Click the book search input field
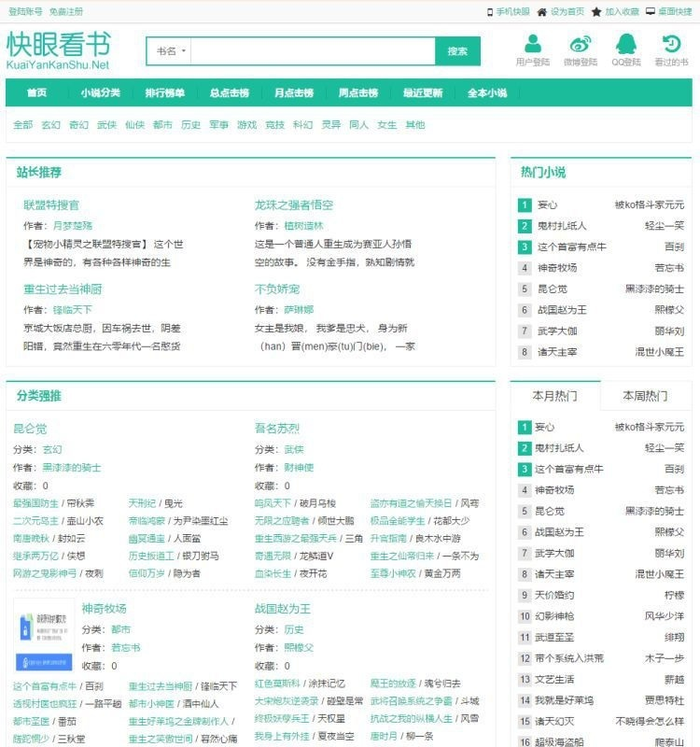 [x=313, y=51]
